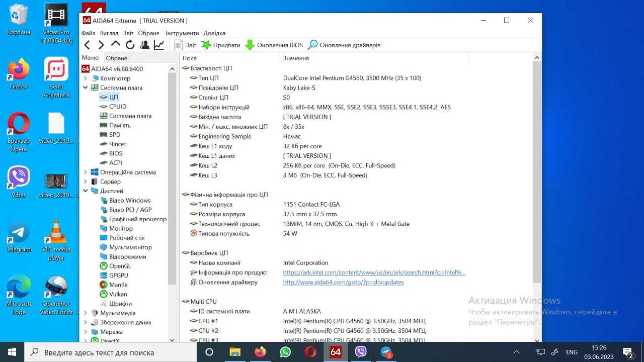Expand the Мультимедіа tree node

tap(86, 313)
